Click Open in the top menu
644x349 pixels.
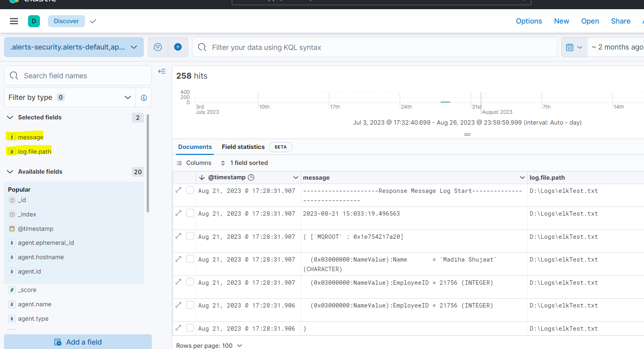[590, 21]
